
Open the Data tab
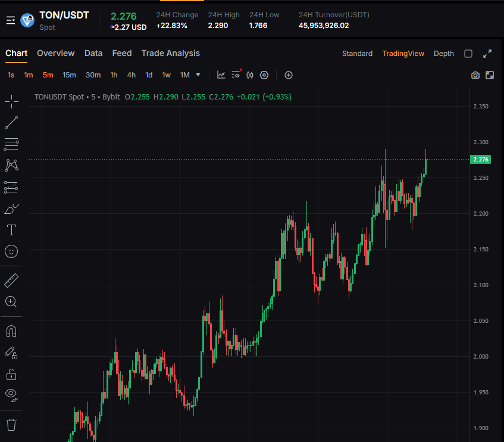(93, 53)
